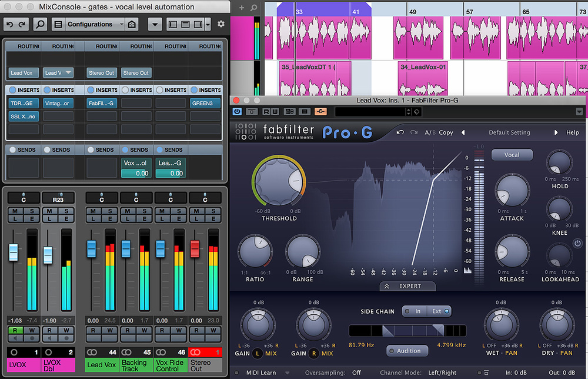588x379 pixels.
Task: Click the plugin bypass icon next to power
Action: (252, 111)
